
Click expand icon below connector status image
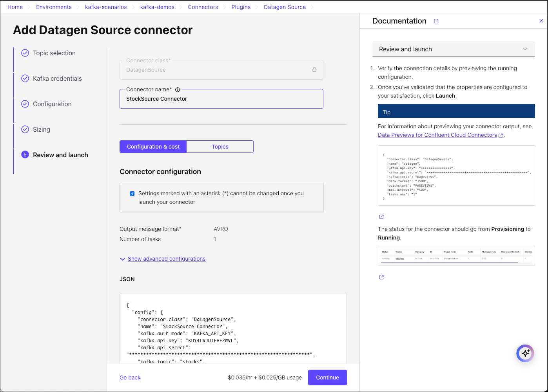[381, 277]
